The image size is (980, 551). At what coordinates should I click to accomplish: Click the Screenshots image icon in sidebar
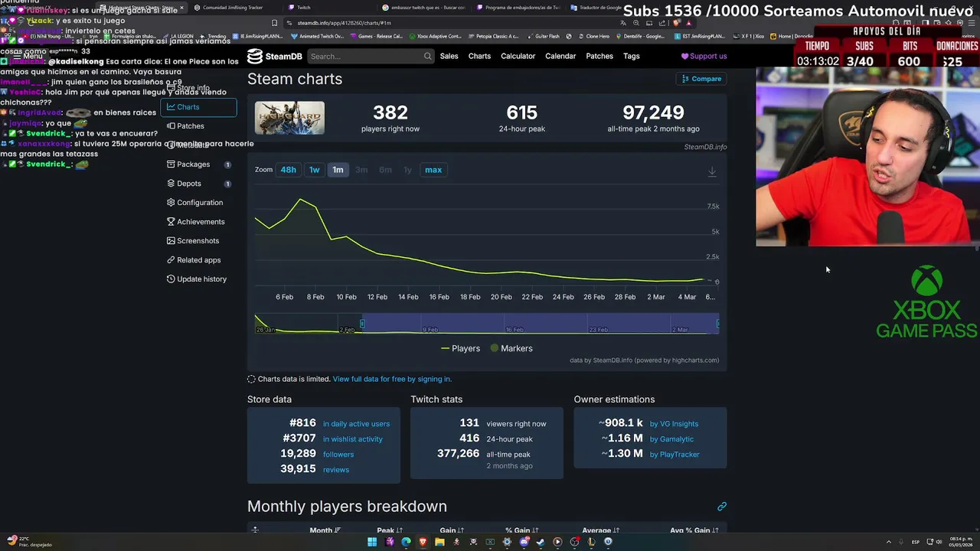pos(171,241)
